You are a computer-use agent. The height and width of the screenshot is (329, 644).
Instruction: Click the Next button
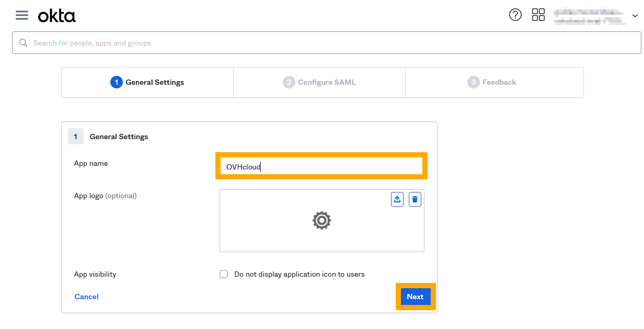(416, 297)
